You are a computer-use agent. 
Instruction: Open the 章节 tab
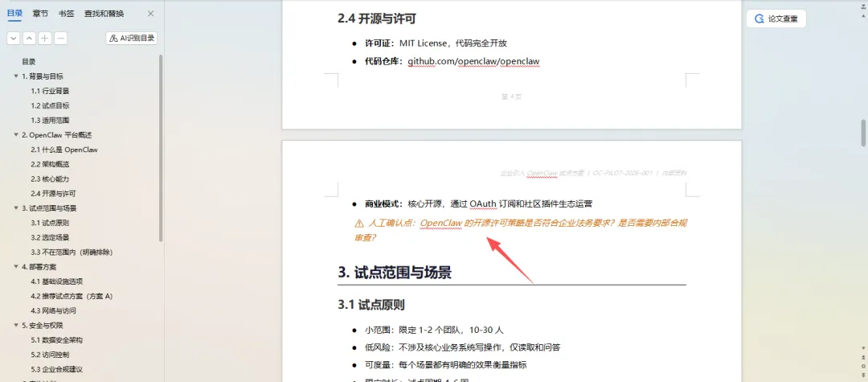[x=40, y=14]
